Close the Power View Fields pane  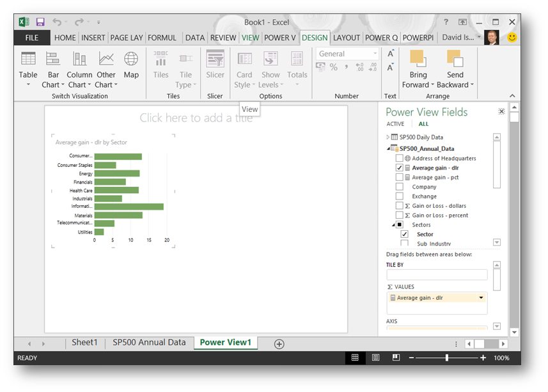(x=501, y=111)
